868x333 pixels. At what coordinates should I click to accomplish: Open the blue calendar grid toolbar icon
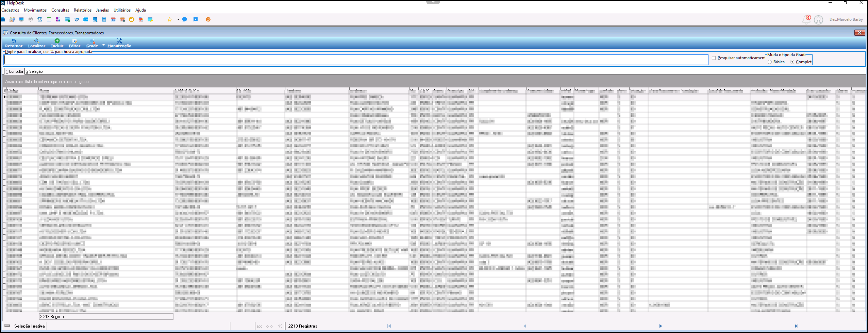click(95, 19)
